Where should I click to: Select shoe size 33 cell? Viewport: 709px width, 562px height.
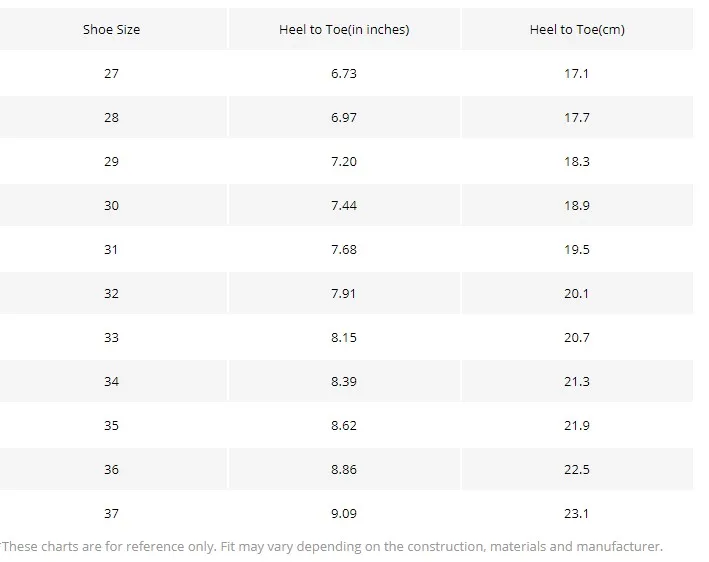click(111, 337)
